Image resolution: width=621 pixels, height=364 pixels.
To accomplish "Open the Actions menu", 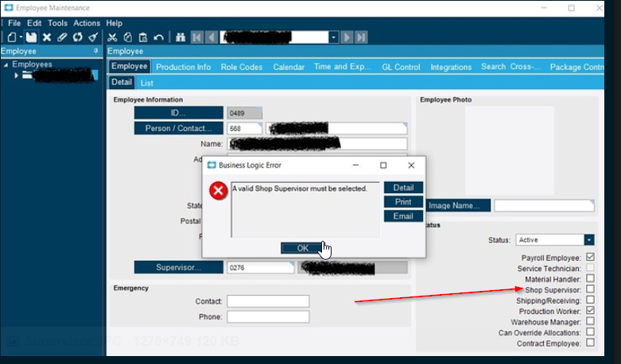I will tap(87, 23).
